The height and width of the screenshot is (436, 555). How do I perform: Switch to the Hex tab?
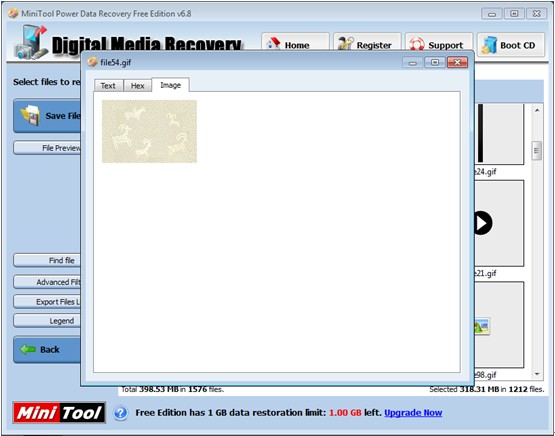point(138,86)
